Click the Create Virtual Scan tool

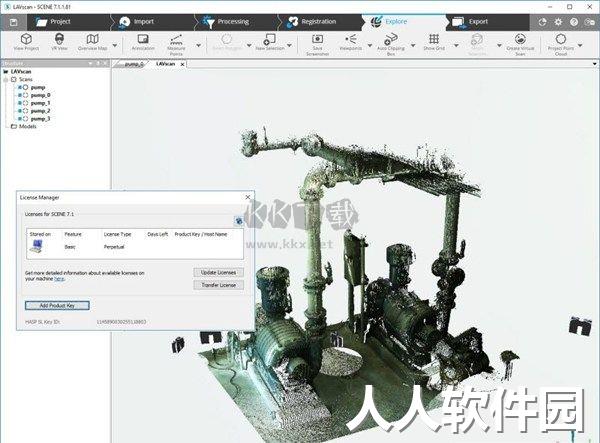pyautogui.click(x=520, y=45)
